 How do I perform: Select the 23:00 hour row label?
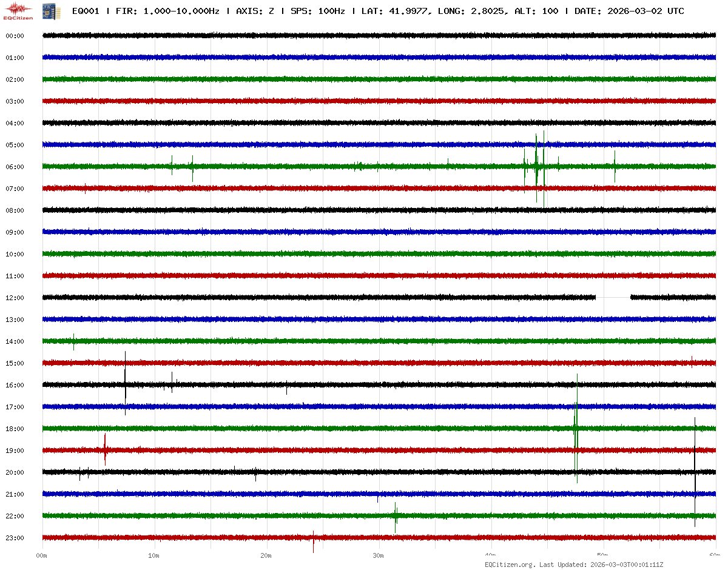tap(15, 538)
